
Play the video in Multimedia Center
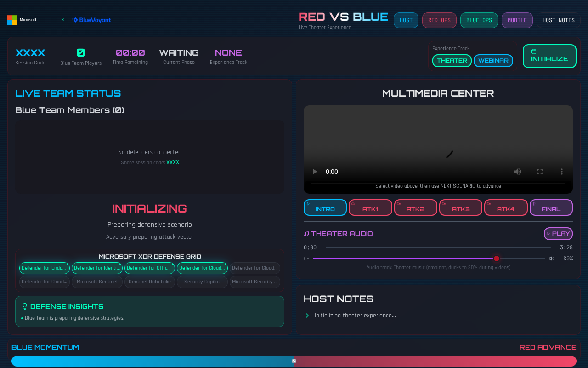coord(315,172)
